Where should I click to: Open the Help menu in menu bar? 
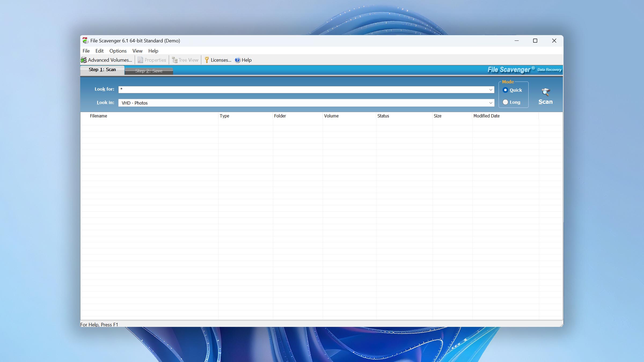click(x=153, y=51)
